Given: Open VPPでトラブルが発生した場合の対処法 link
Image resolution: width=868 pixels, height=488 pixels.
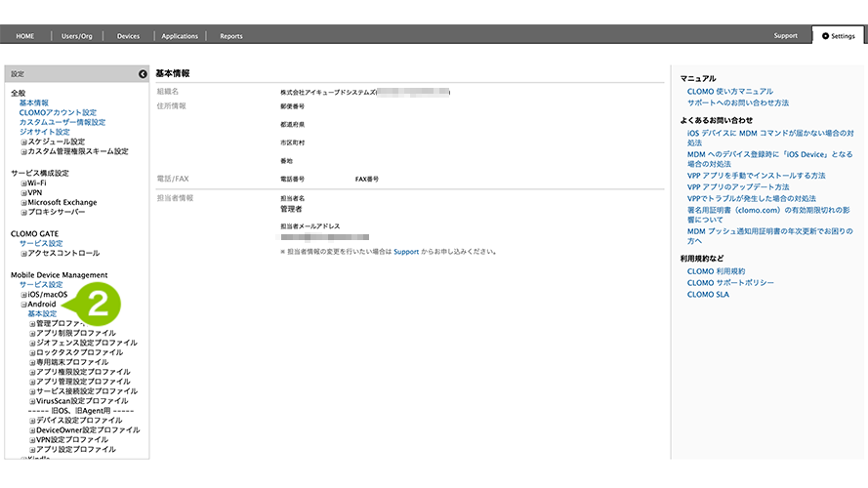Looking at the screenshot, I should pos(751,199).
